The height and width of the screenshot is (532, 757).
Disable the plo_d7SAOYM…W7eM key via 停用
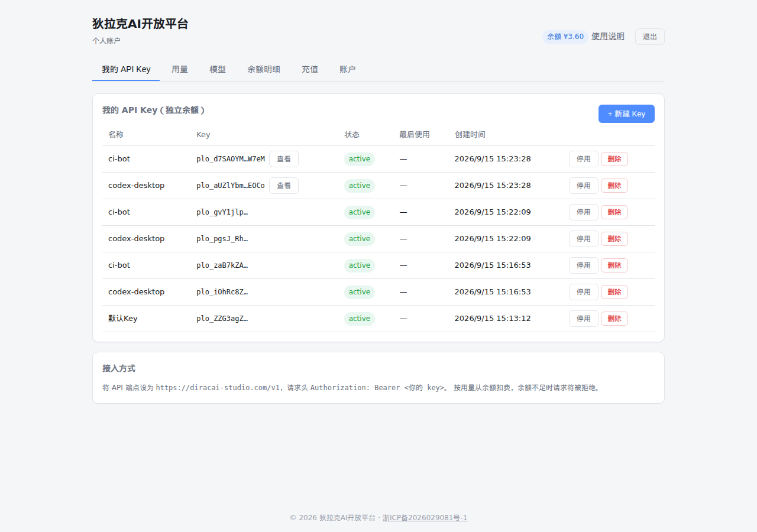pyautogui.click(x=584, y=159)
